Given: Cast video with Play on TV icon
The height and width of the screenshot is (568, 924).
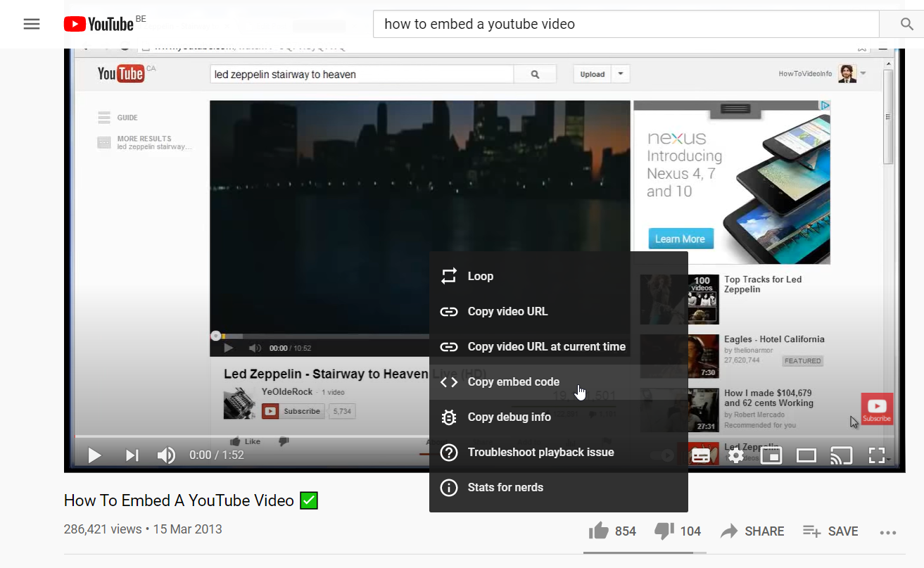Looking at the screenshot, I should pos(841,455).
